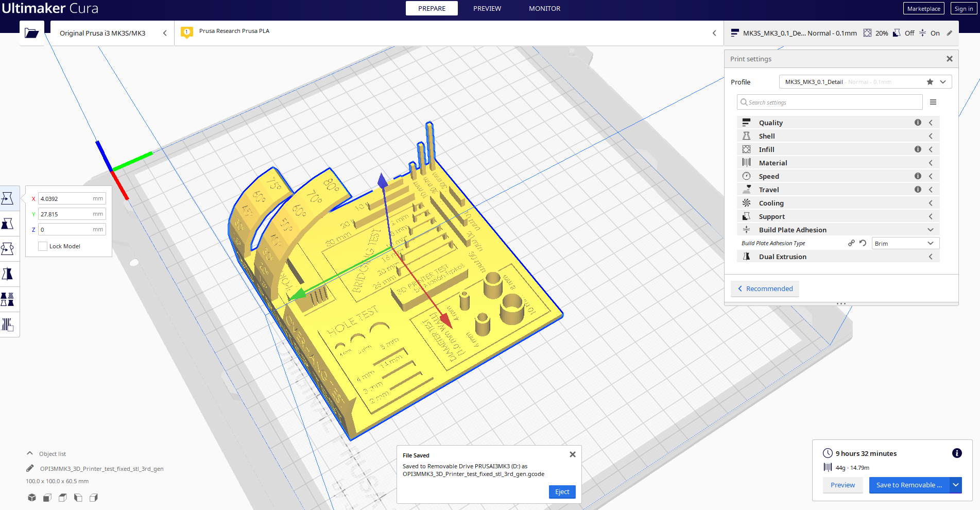Toggle the Lock Model checkbox

click(x=43, y=246)
